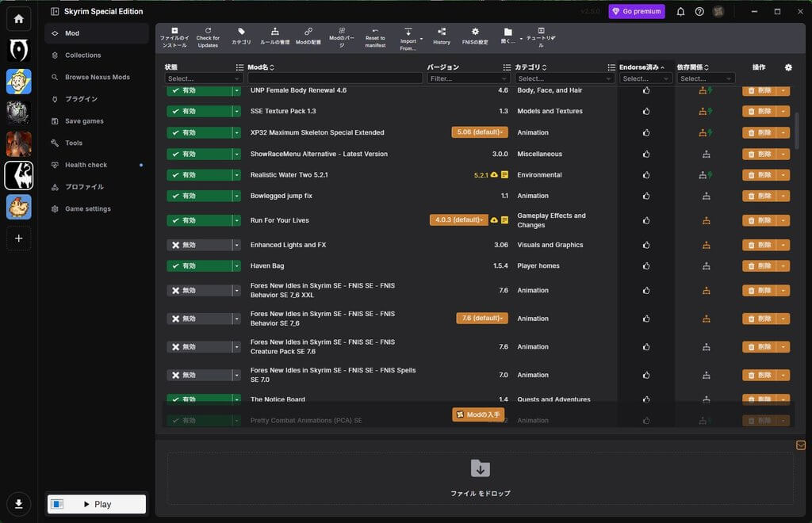Open the カテゴリ tag icon in toolbar
Screen dimensions: 812x523
click(x=241, y=32)
